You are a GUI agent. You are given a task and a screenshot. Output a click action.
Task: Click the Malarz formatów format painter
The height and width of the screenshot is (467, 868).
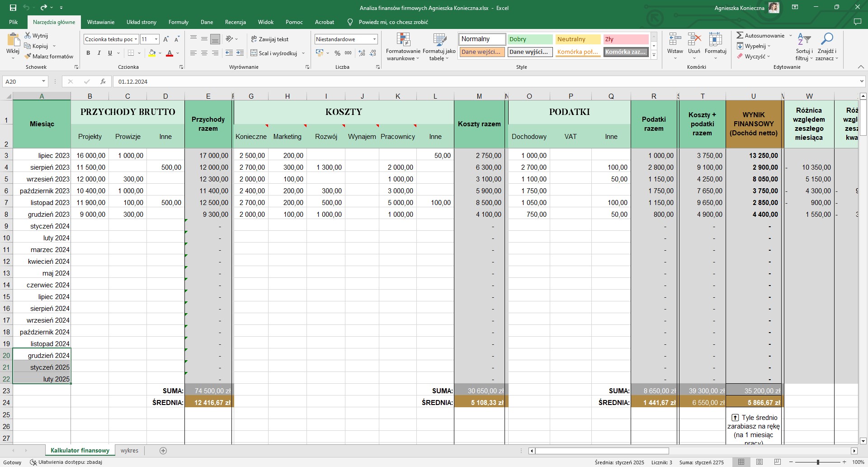49,57
